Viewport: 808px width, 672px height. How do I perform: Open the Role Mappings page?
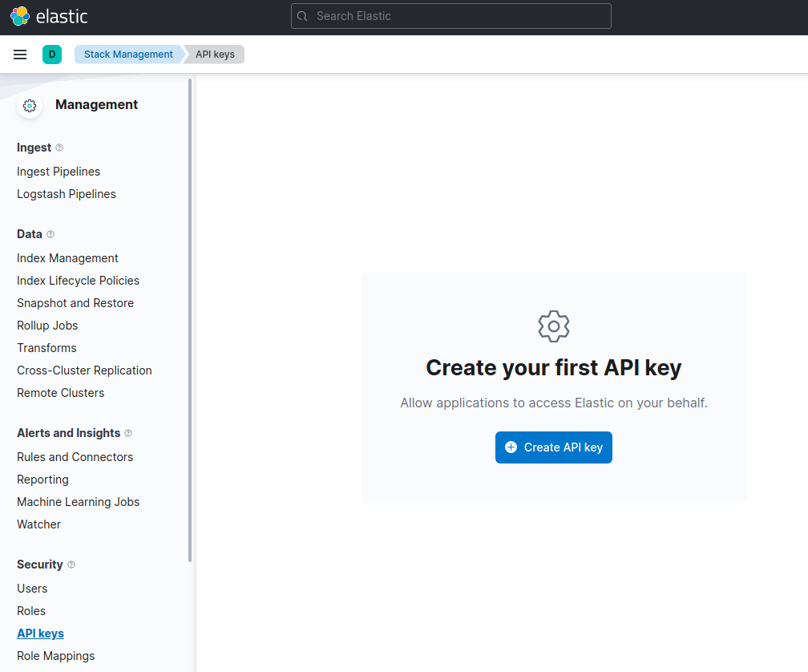point(55,656)
